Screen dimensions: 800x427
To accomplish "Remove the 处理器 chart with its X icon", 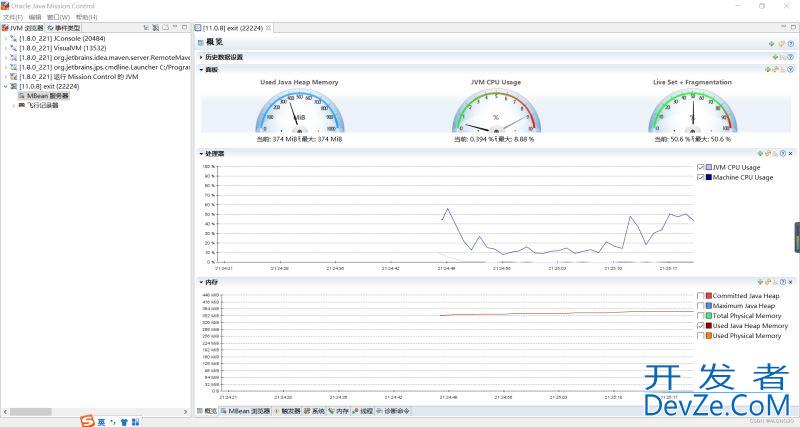I will tap(791, 154).
